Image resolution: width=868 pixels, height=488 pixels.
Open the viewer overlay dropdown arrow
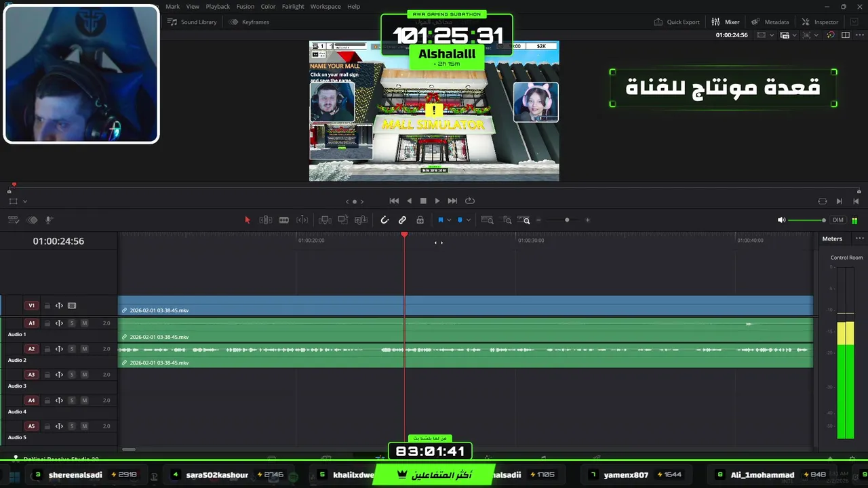(x=818, y=35)
